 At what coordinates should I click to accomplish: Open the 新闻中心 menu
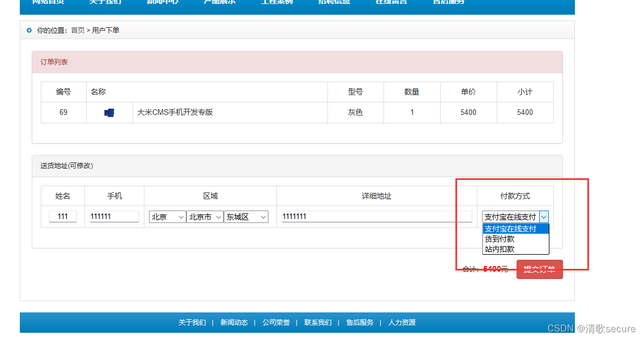pyautogui.click(x=162, y=3)
